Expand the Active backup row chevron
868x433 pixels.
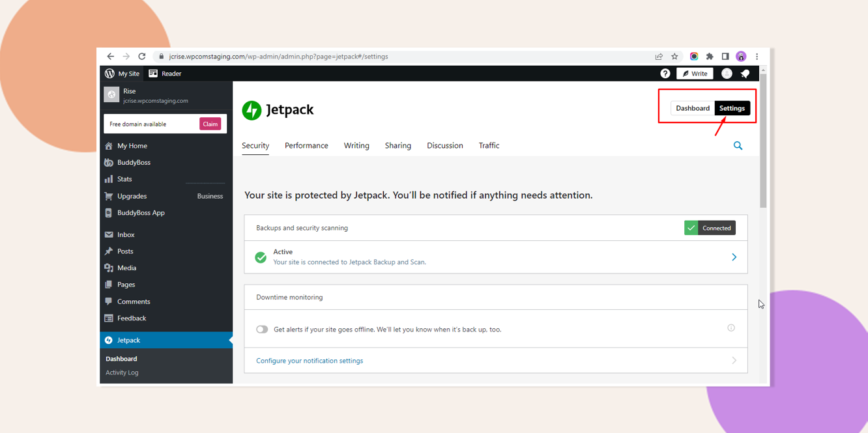(x=734, y=257)
